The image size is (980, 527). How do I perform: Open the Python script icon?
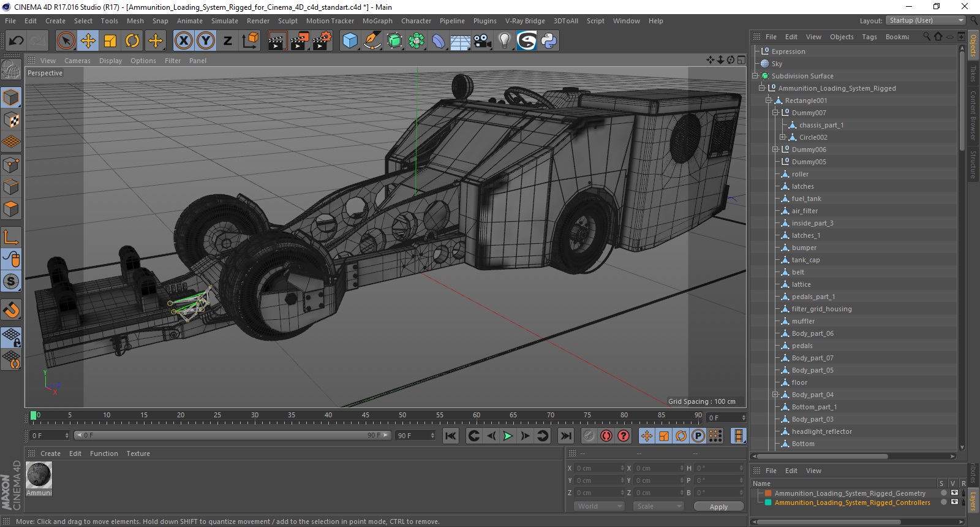[549, 41]
